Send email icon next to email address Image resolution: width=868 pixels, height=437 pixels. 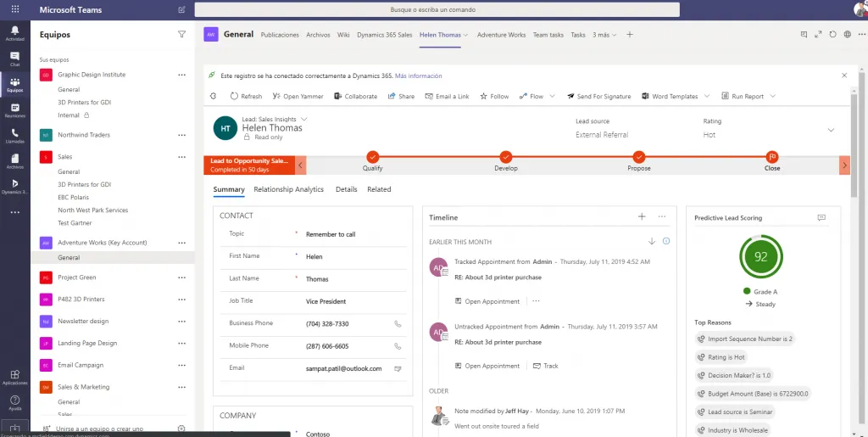click(x=398, y=368)
